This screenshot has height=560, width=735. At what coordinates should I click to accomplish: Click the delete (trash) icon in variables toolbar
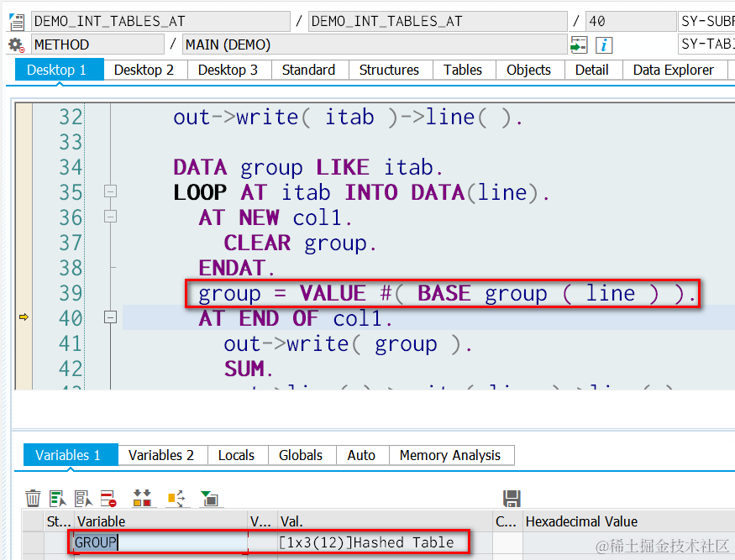pos(33,498)
